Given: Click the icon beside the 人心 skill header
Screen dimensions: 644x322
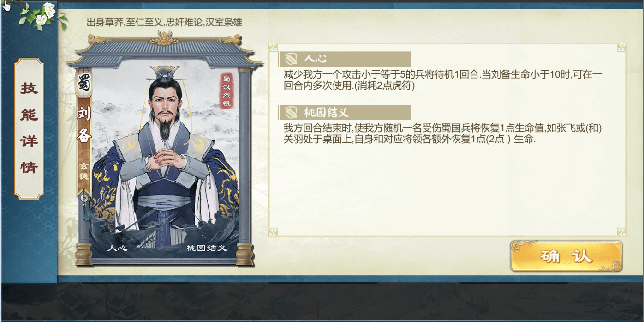Looking at the screenshot, I should (x=291, y=59).
